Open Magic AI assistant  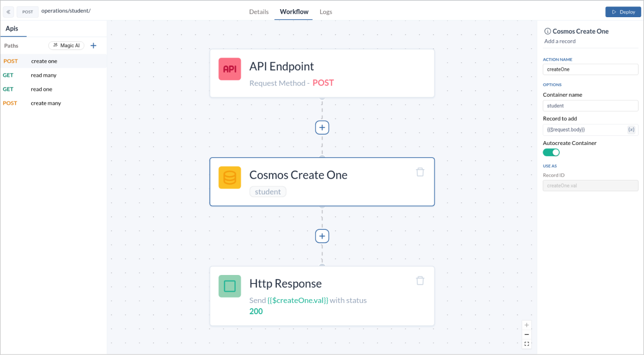pos(67,46)
